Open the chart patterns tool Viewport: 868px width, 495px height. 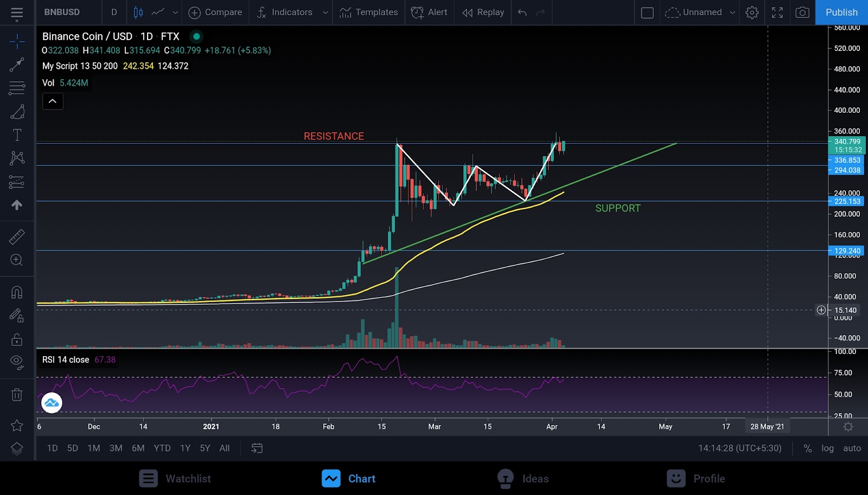17,158
